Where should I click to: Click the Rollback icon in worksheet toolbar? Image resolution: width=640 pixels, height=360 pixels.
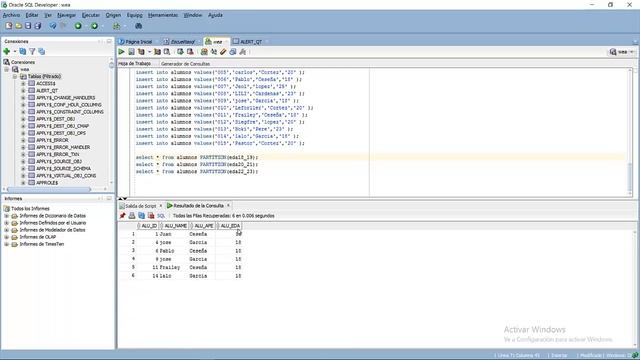(x=190, y=52)
